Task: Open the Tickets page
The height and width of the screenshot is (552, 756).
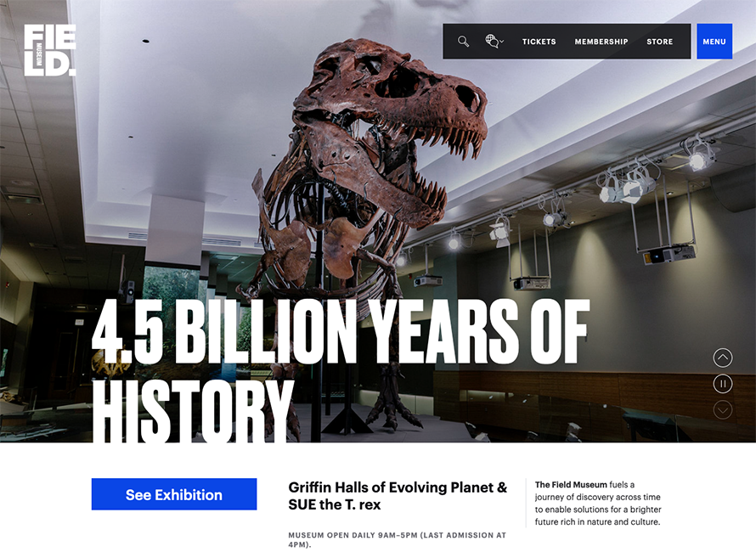Action: (x=539, y=42)
